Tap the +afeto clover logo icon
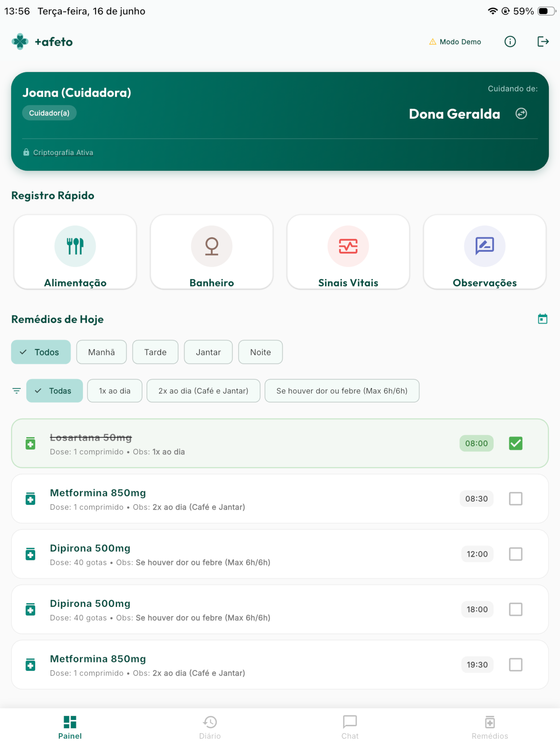The width and height of the screenshot is (560, 747). point(20,42)
